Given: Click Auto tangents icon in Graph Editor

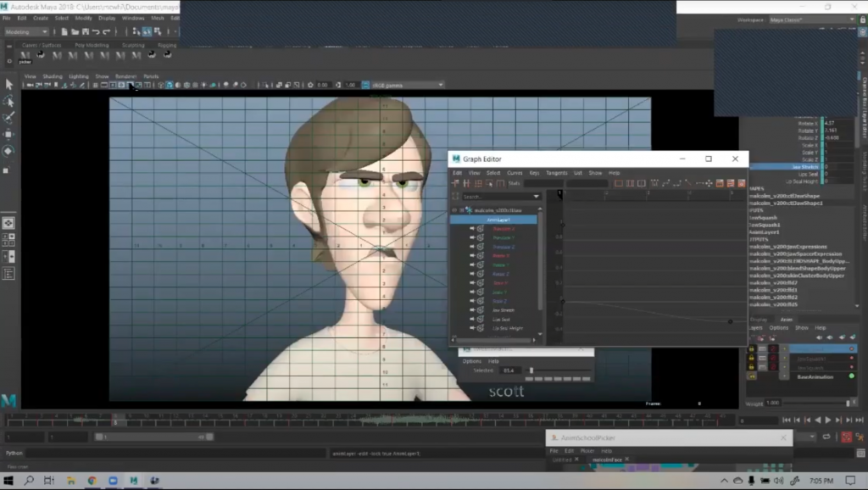Looking at the screenshot, I should point(655,183).
